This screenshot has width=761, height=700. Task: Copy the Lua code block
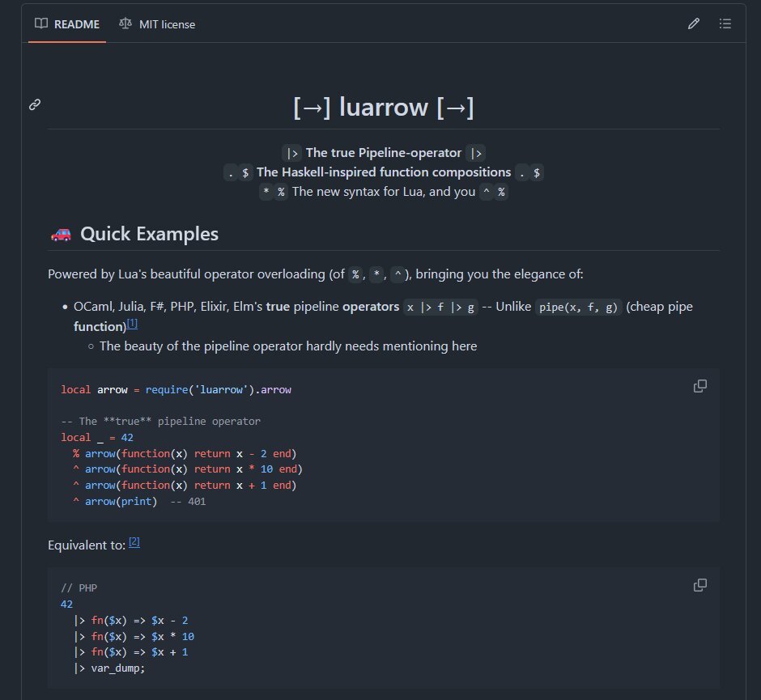point(699,386)
